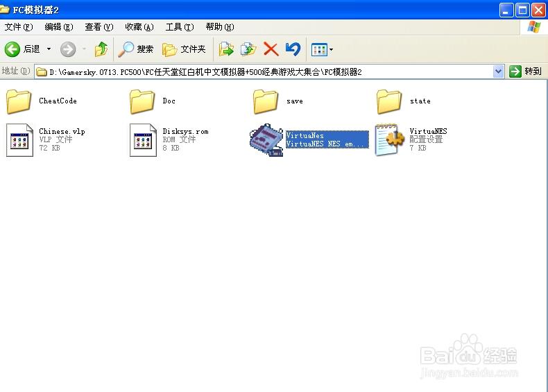Minimize the FC模拟器2 window

506,10
